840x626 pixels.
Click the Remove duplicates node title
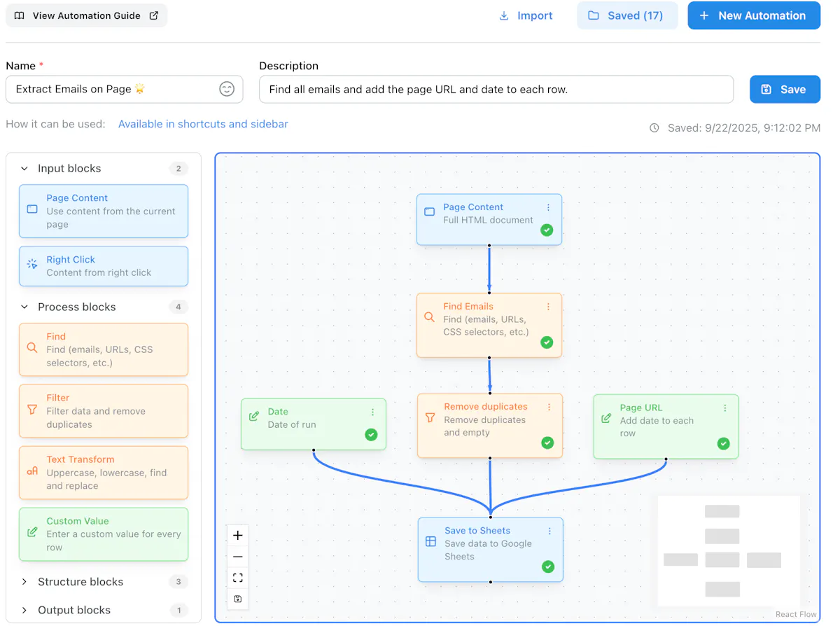[x=486, y=407]
